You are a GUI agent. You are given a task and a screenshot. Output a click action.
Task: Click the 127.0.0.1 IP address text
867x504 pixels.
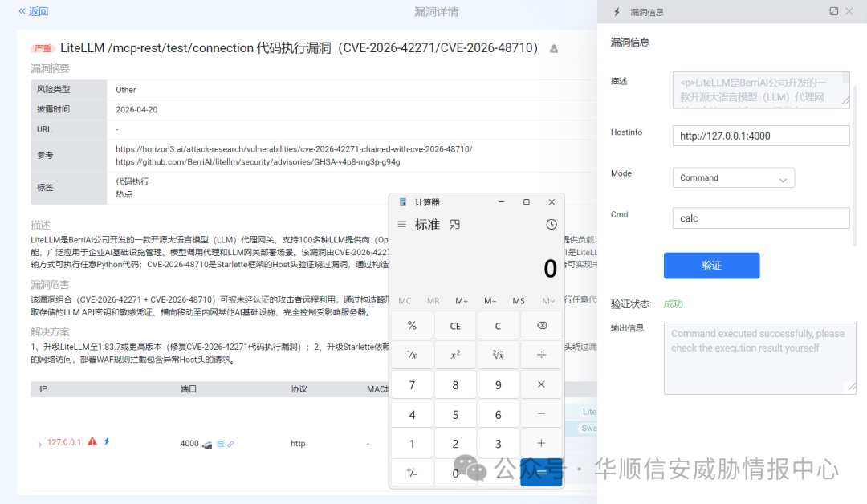click(x=63, y=442)
